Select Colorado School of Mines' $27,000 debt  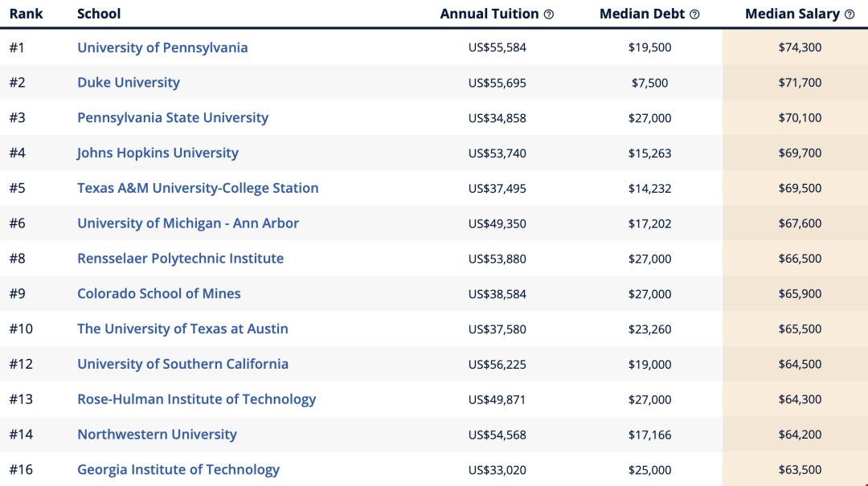pyautogui.click(x=650, y=294)
